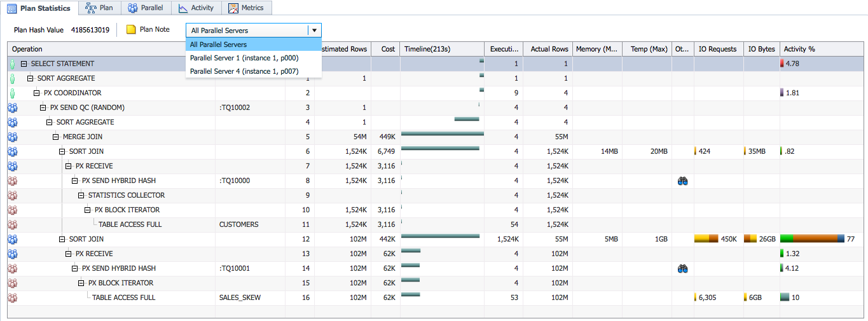The height and width of the screenshot is (321, 868).
Task: Open the parallel servers dropdown arrow
Action: tap(314, 31)
